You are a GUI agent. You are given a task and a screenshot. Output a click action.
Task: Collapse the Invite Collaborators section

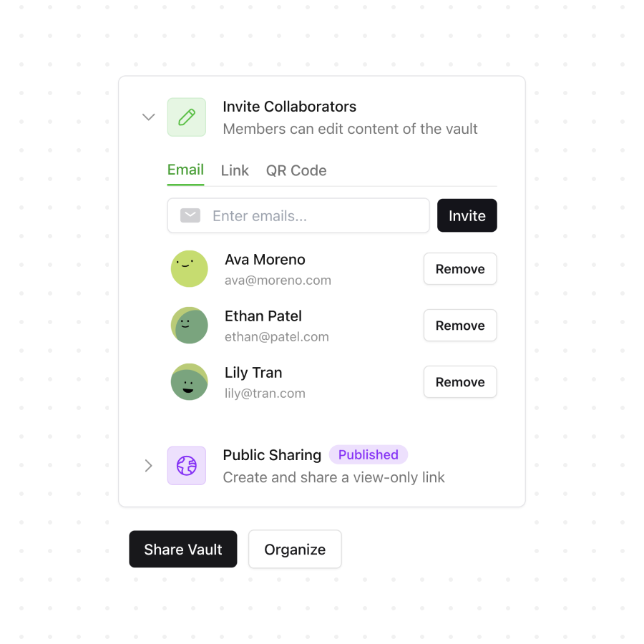point(148,117)
